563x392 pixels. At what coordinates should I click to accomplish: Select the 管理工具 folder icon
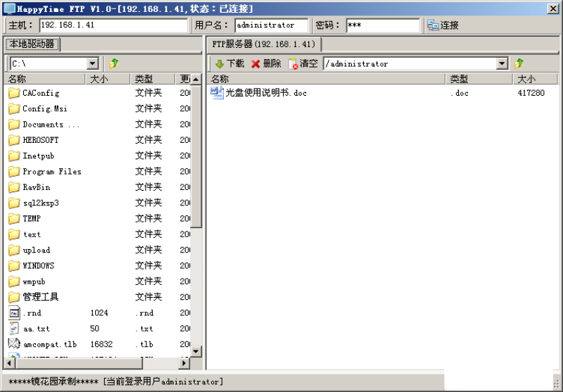[14, 297]
